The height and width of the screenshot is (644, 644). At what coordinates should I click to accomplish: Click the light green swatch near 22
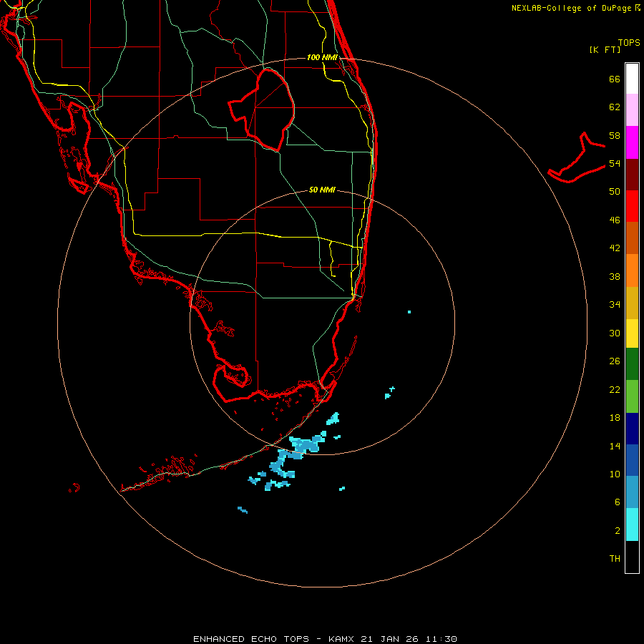point(632,396)
